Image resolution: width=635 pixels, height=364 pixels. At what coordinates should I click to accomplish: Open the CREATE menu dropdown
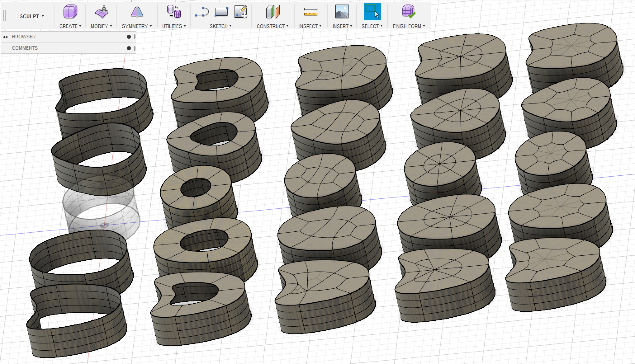pos(70,26)
